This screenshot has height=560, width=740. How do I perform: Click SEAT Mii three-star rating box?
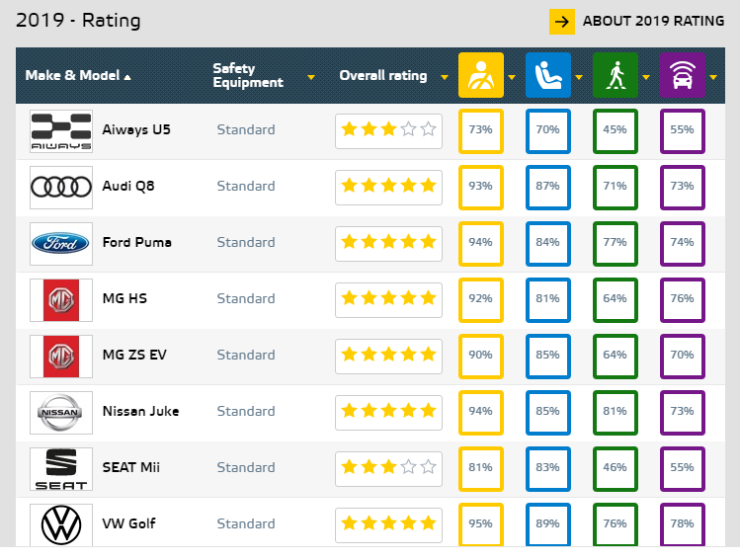coord(388,469)
